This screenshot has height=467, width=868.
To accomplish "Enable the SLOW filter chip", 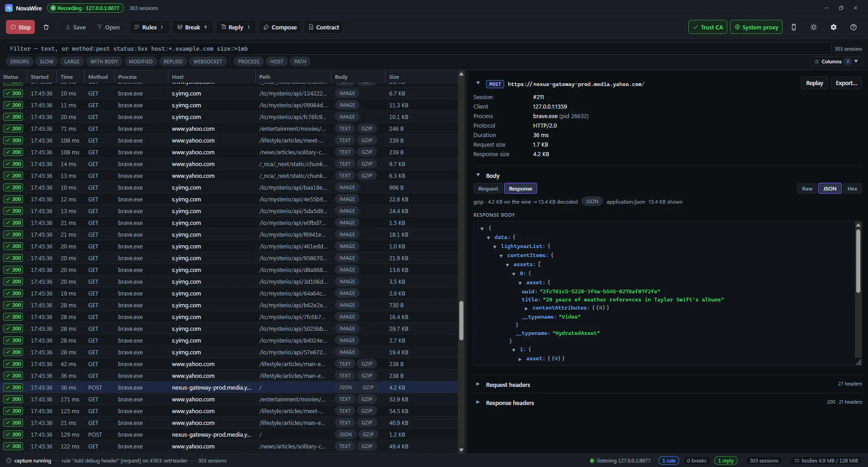I will pyautogui.click(x=47, y=62).
